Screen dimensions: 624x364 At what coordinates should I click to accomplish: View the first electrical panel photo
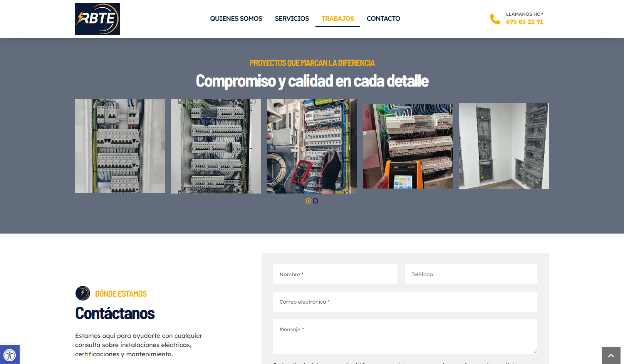(x=120, y=146)
